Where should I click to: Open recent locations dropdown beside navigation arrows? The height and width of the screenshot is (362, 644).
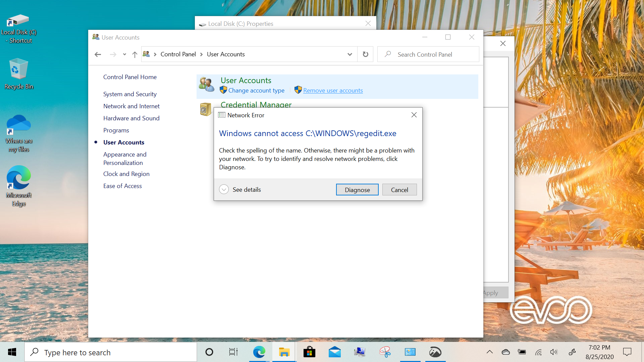pos(124,54)
